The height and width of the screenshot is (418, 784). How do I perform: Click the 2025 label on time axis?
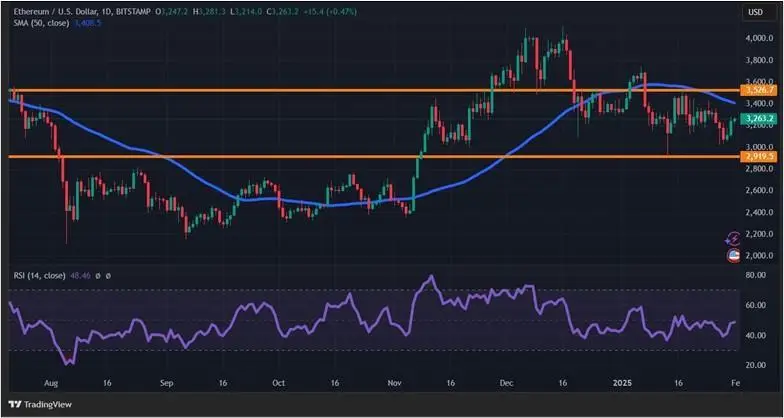[x=621, y=383]
